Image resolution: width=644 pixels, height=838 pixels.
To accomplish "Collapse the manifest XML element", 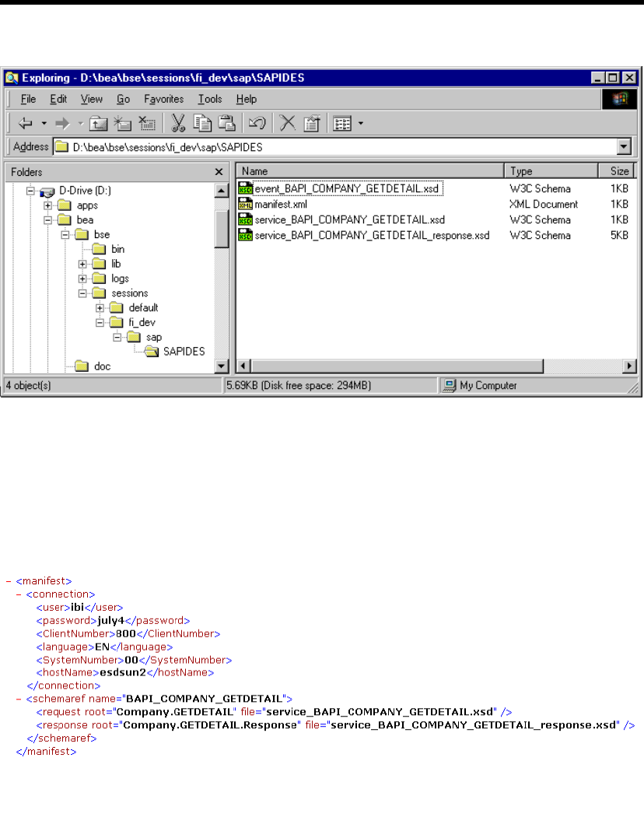I will [9, 581].
